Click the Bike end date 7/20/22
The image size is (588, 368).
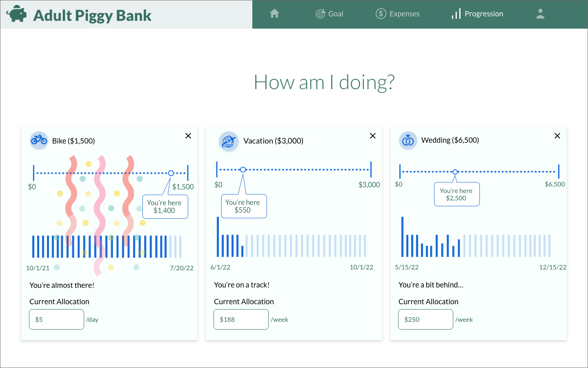click(x=182, y=268)
